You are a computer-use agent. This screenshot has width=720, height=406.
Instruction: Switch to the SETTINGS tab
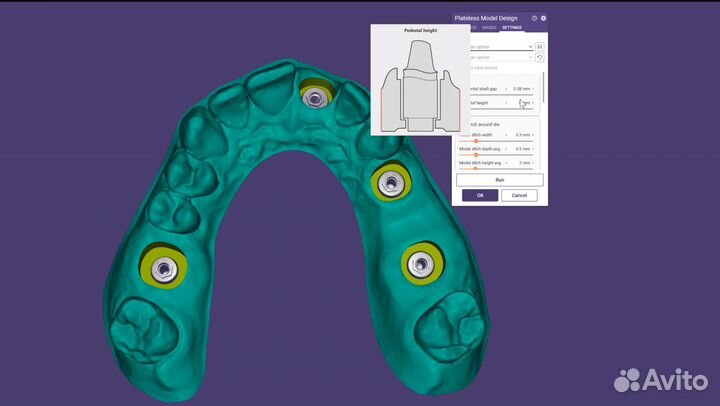tap(512, 28)
